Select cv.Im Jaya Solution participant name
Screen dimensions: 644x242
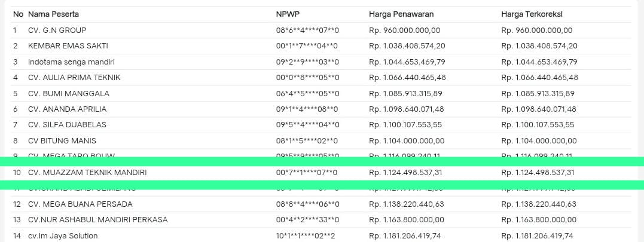(63, 235)
